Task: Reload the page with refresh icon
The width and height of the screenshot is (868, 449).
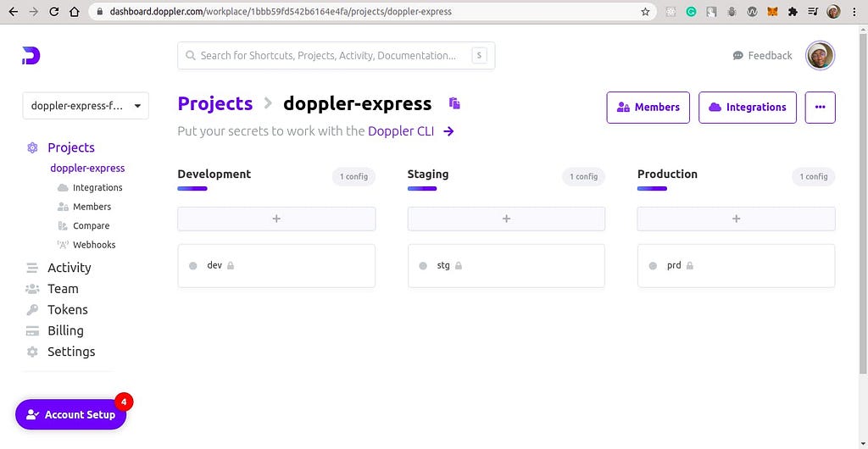Action: pos(53,12)
